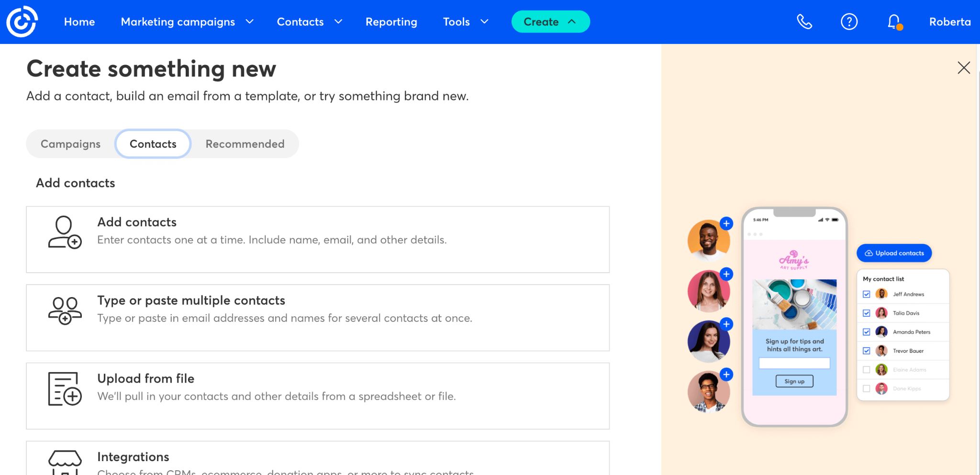Switch to the Campaigns tab

70,144
